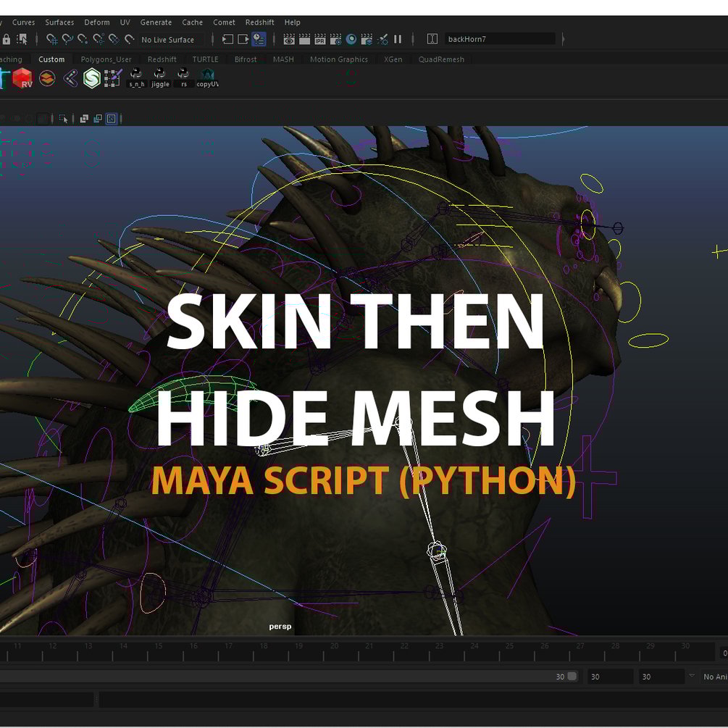Open the UV menu

pos(125,22)
